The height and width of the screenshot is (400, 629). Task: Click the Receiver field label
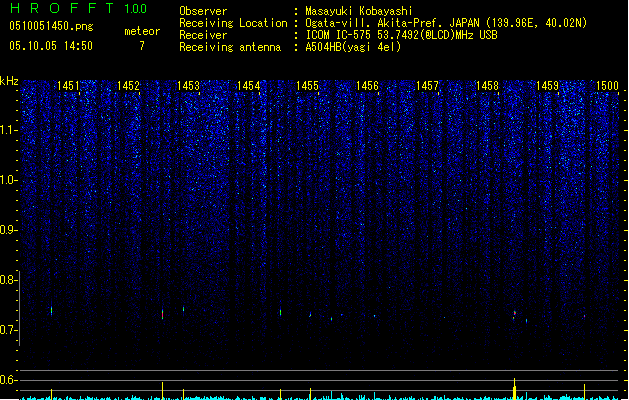point(203,35)
